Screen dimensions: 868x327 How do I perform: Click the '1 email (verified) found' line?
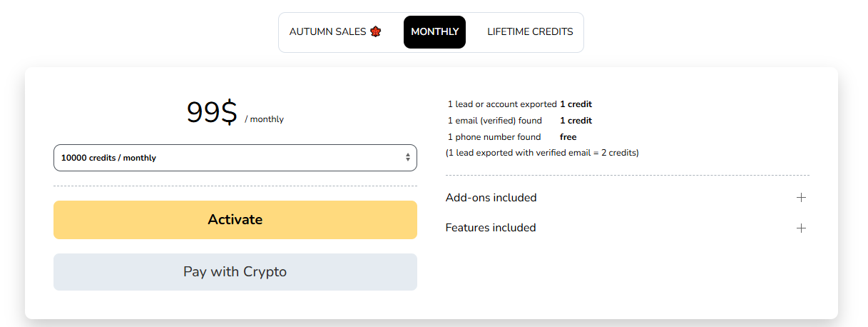494,121
